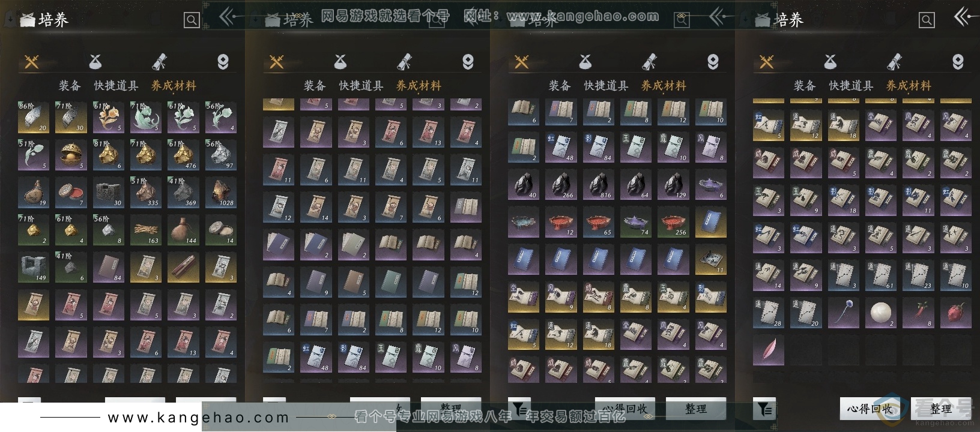The width and height of the screenshot is (980, 432).
Task: Open filter icon in third panel
Action: pyautogui.click(x=519, y=409)
